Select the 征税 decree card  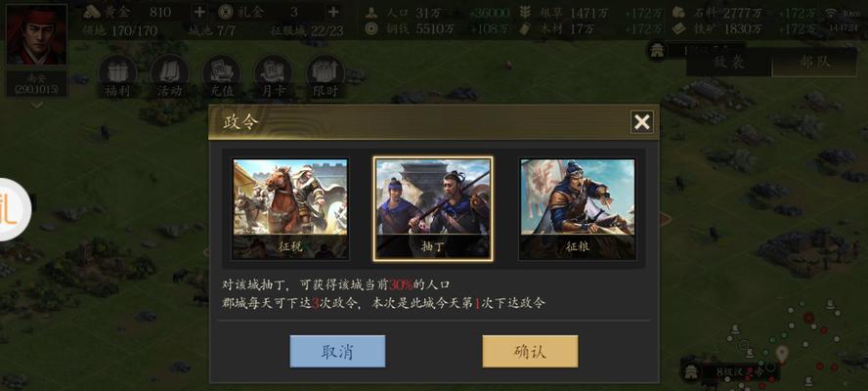(x=290, y=209)
